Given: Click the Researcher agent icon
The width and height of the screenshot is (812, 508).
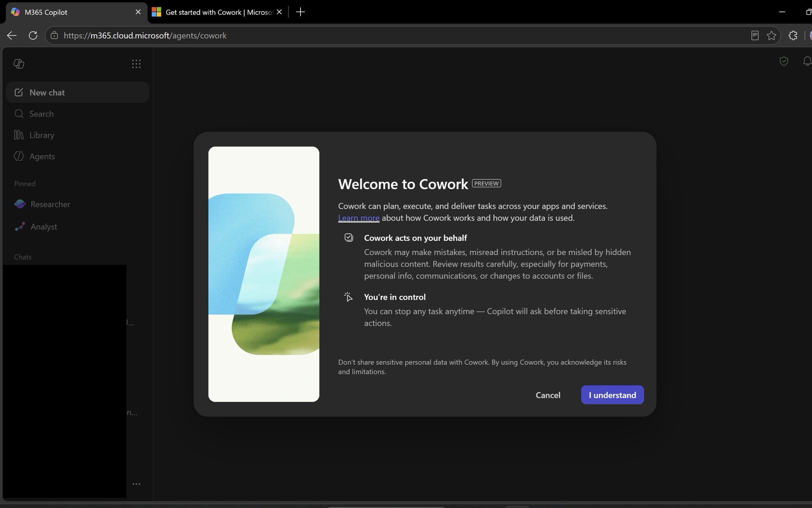Looking at the screenshot, I should pos(20,204).
